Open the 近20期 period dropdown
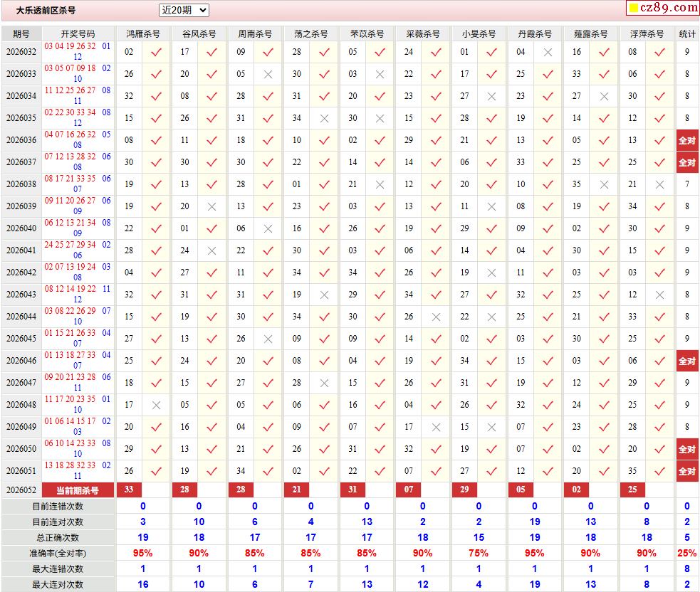This screenshot has height=592, width=700. 184,10
